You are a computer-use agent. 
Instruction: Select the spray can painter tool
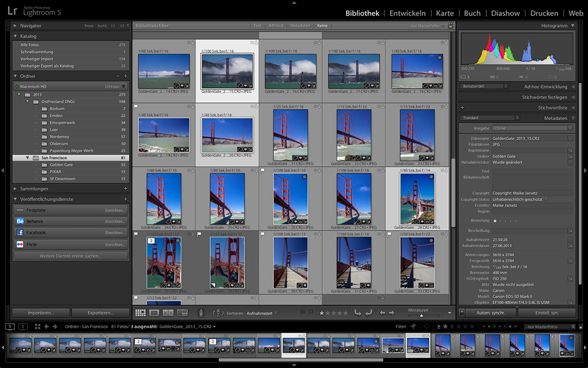(x=201, y=313)
